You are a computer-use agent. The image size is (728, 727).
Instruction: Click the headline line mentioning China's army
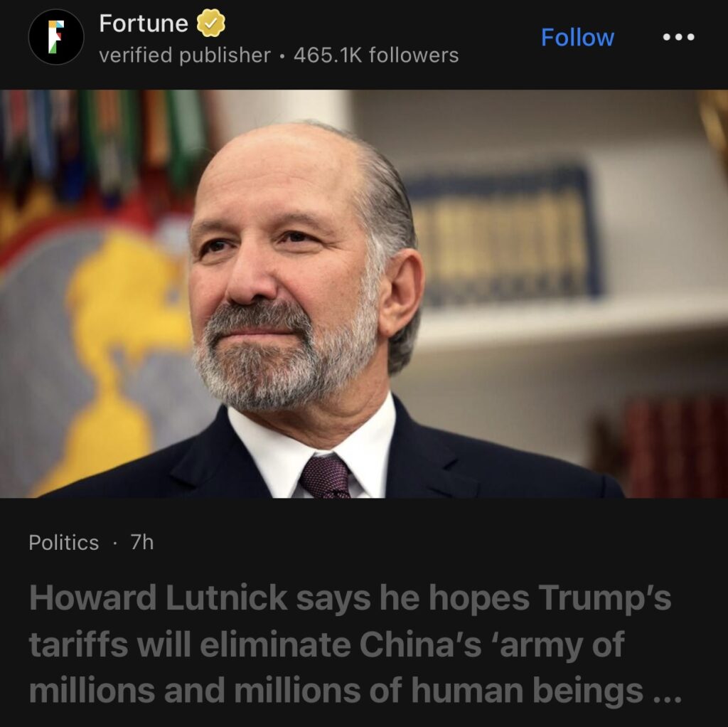click(x=326, y=644)
